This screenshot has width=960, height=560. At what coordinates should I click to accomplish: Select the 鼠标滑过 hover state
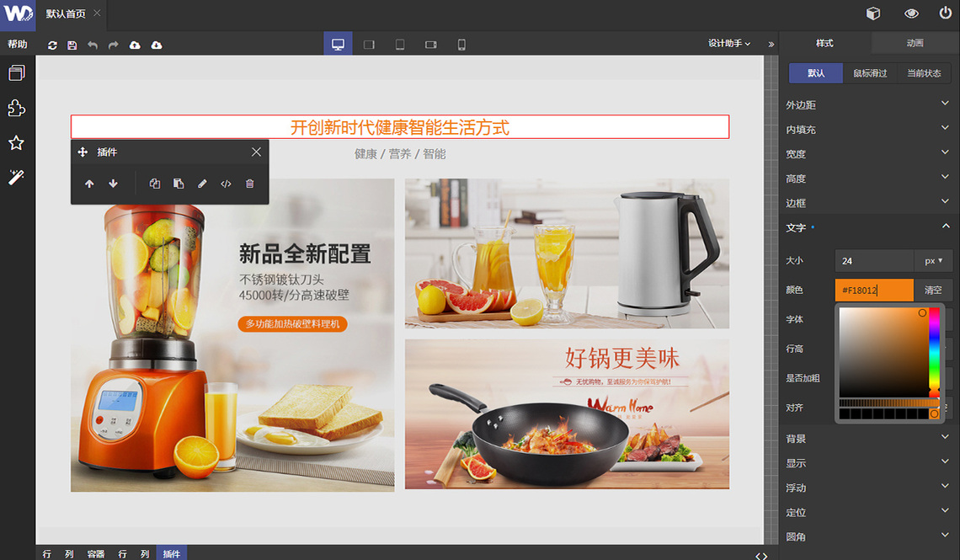click(870, 73)
